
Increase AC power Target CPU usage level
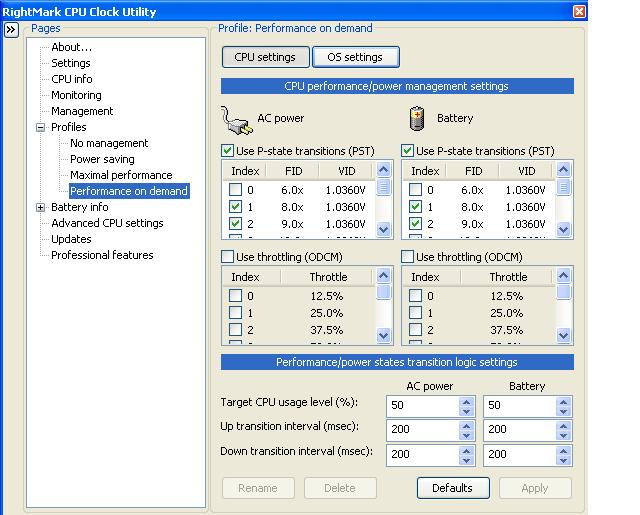click(467, 402)
